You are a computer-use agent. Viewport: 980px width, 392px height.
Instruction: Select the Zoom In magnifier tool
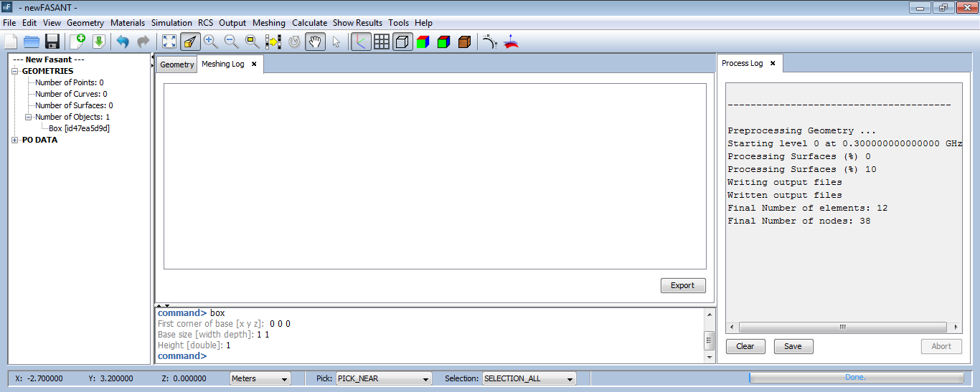[x=211, y=42]
